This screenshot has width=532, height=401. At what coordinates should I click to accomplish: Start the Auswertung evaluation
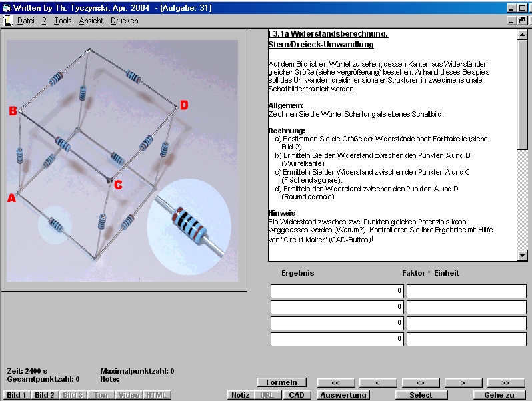(343, 395)
